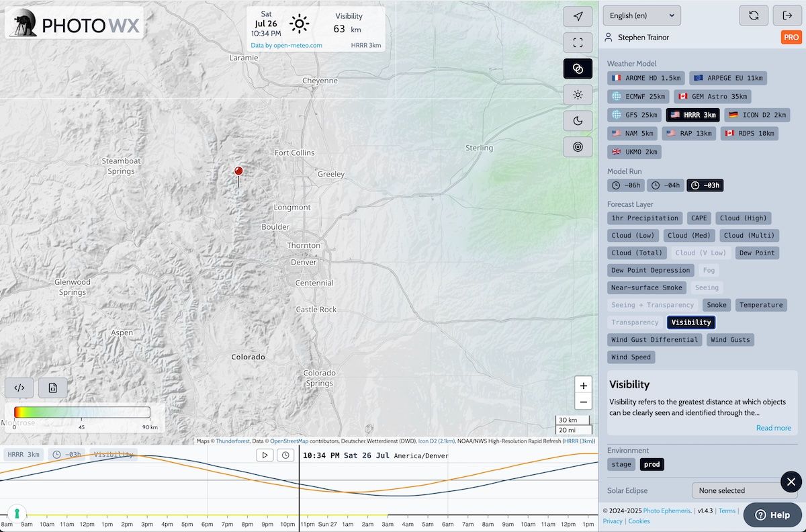806x532 pixels.
Task: Choose the -03h model run
Action: tap(705, 185)
